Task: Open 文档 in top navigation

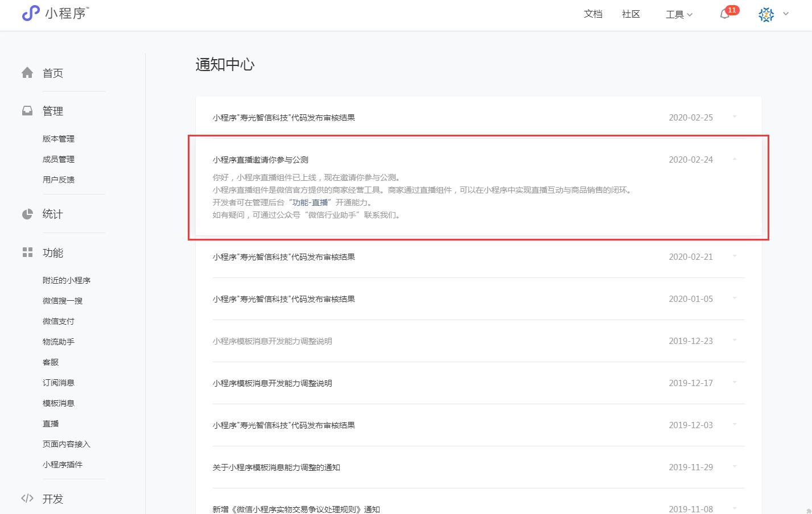Action: tap(593, 14)
